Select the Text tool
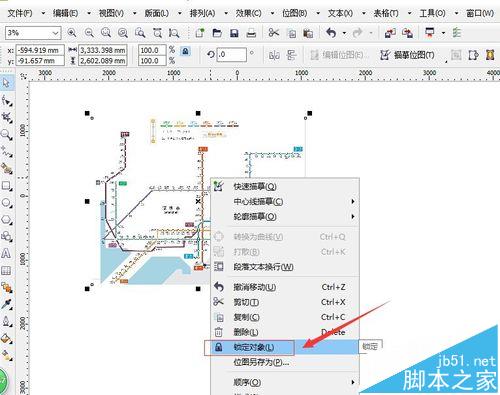Screen dimensions: 500x395 (x=6, y=254)
